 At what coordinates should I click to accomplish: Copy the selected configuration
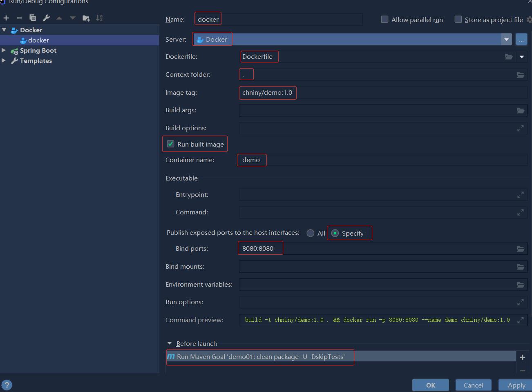(x=33, y=18)
